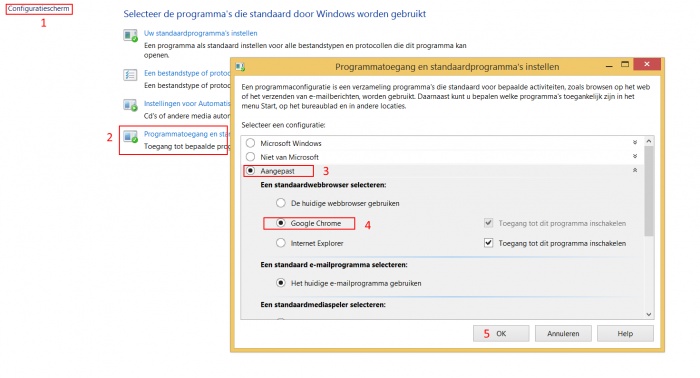
Task: Choose Internet Explorer as default browser
Action: tap(280, 243)
